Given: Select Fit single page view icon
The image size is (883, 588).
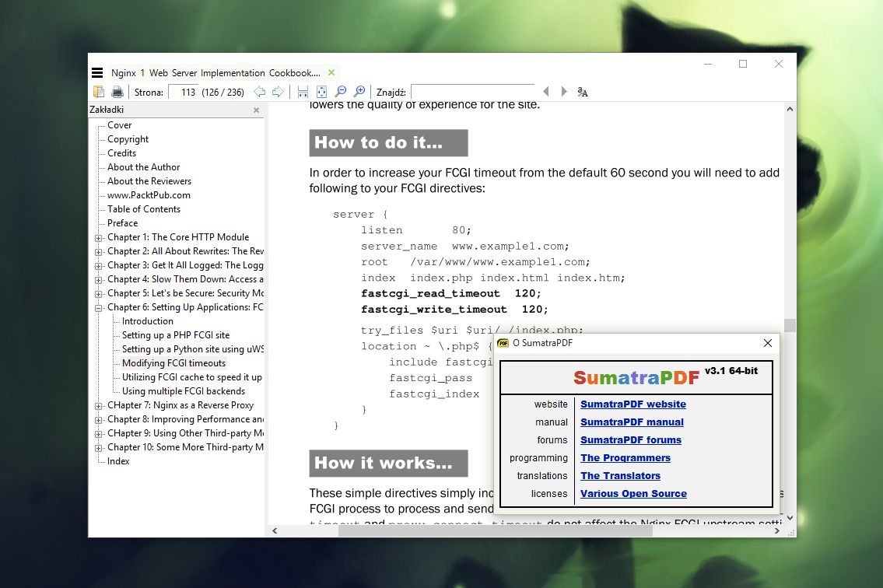Looking at the screenshot, I should coord(321,92).
